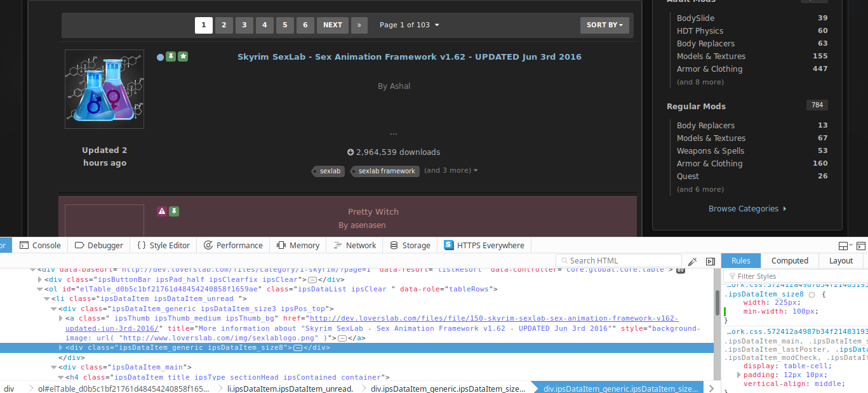Viewport: 868px width, 393px height.
Task: Open the HDT Physics category
Action: (700, 31)
